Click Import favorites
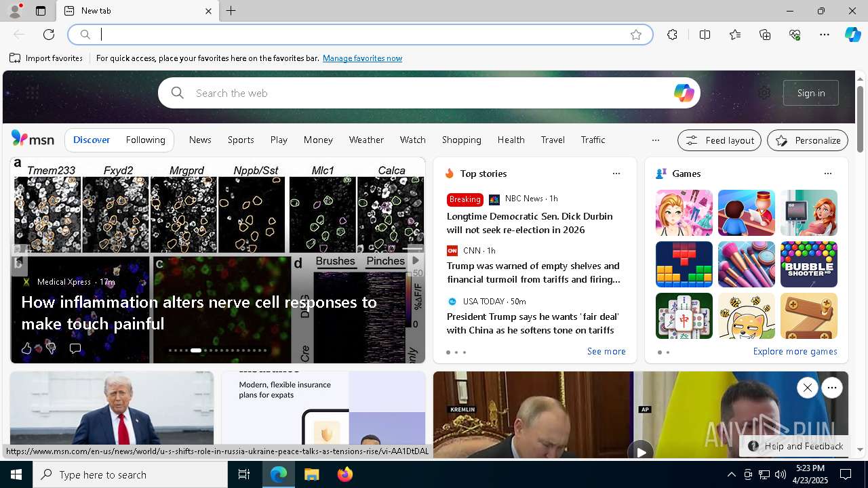 [46, 58]
